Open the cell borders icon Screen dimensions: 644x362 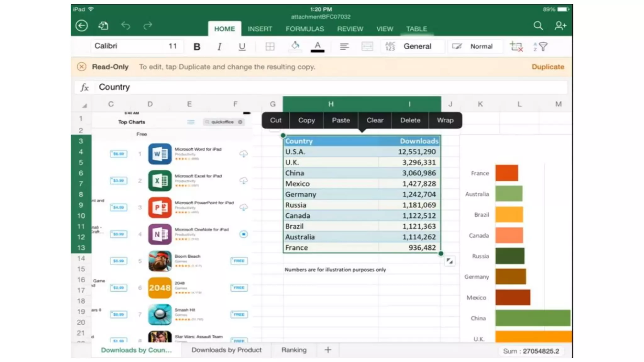coord(270,47)
